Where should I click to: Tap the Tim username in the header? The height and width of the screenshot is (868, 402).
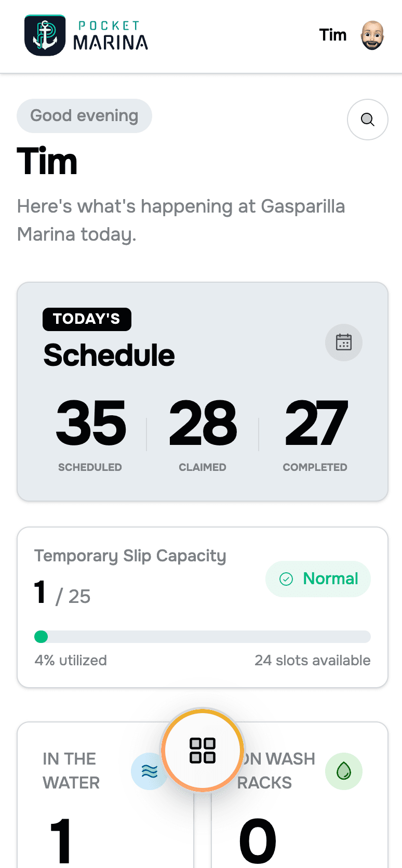pos(333,35)
